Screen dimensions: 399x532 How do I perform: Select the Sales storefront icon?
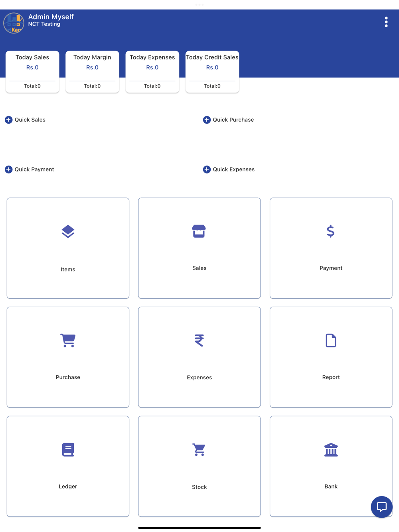click(x=199, y=231)
